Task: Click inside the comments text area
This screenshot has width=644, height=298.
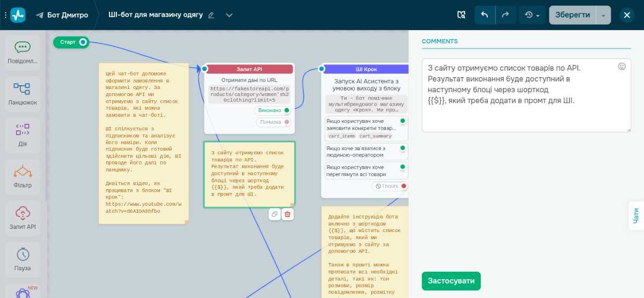Action: click(x=526, y=95)
